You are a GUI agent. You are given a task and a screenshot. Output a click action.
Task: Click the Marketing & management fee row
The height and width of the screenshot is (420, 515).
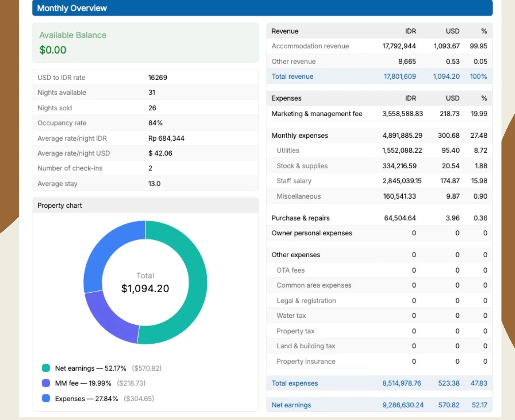pyautogui.click(x=379, y=114)
